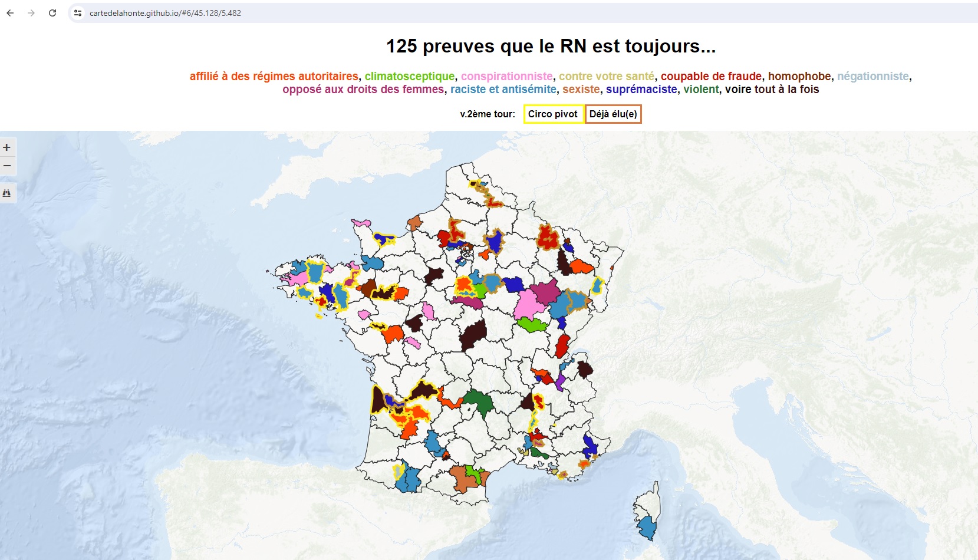
Task: Open the map search binoculars tool
Action: [7, 193]
